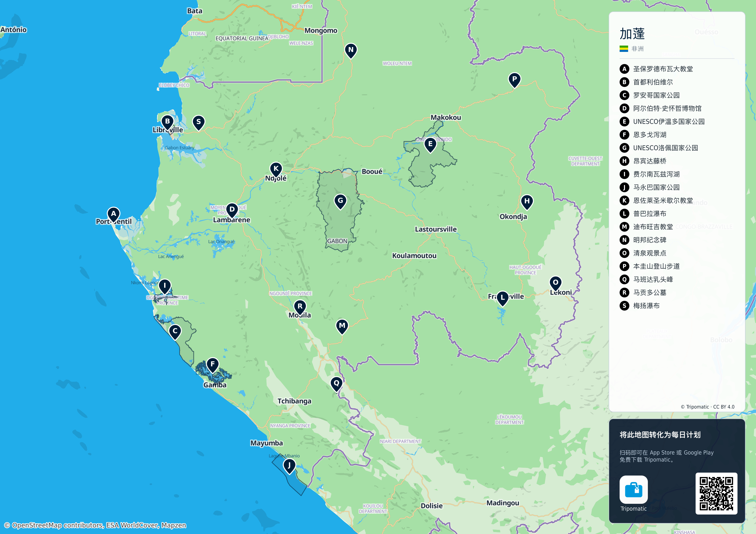Screen dimensions: 756x534
Task: Select map pin I at Nkomi Lagoon
Action: (x=165, y=287)
